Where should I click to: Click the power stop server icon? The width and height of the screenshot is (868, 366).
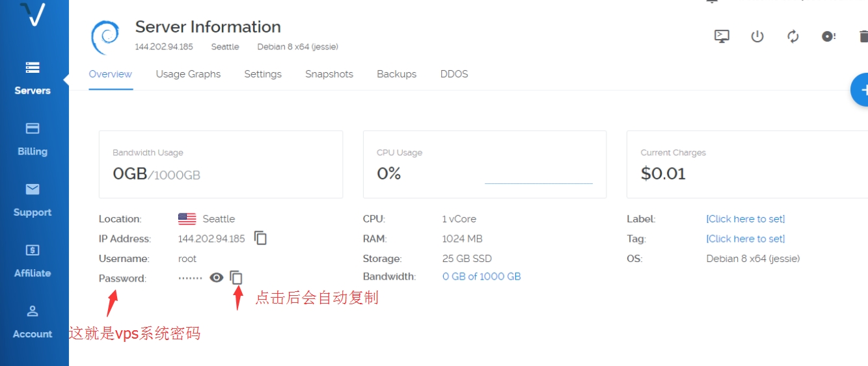pos(757,36)
